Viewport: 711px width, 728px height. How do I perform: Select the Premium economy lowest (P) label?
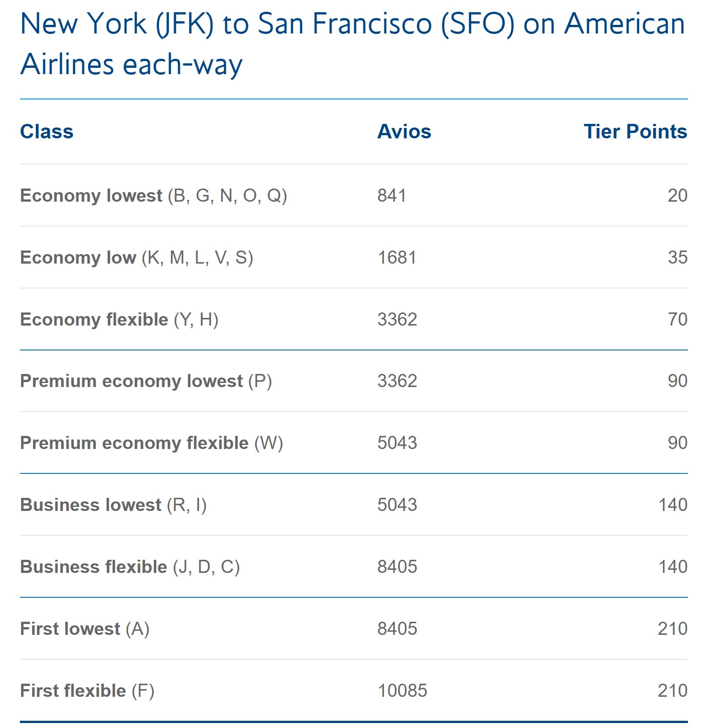(146, 381)
